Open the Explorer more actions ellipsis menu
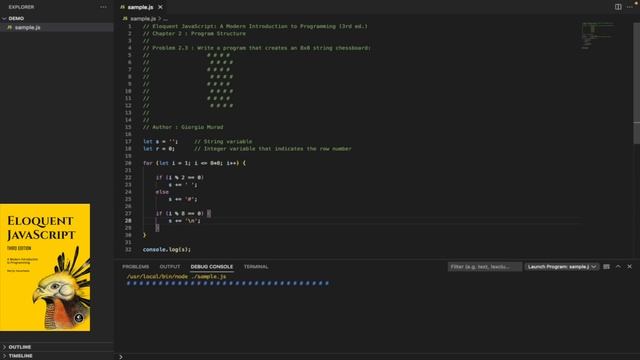 (103, 7)
